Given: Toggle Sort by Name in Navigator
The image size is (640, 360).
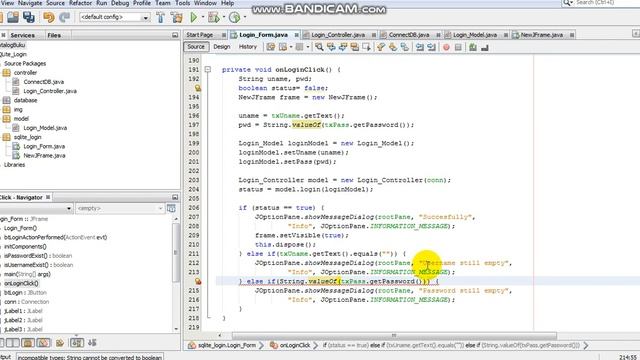Looking at the screenshot, I should point(77,343).
